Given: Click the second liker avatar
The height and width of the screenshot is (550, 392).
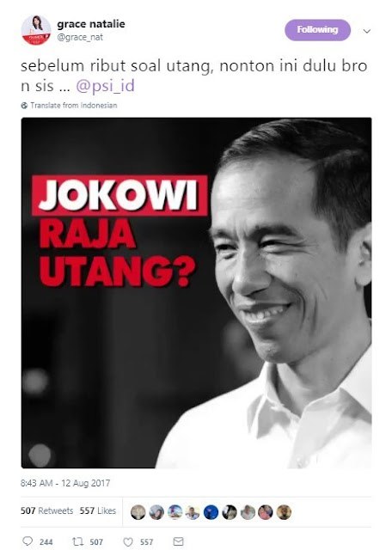Looking at the screenshot, I should (x=156, y=512).
